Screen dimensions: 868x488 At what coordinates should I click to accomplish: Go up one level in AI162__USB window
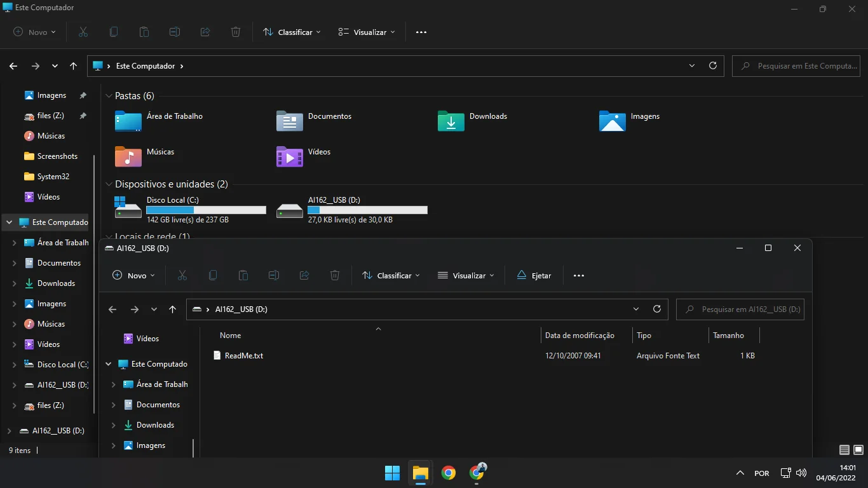pyautogui.click(x=172, y=309)
